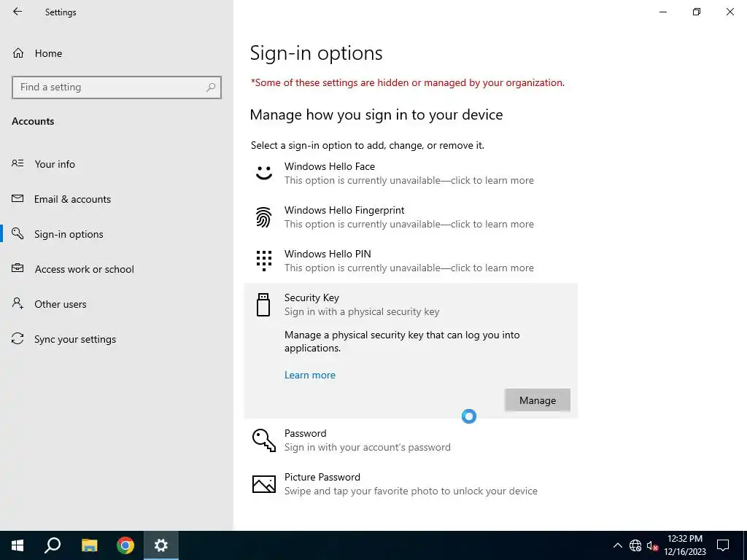Click the fingerprint icon
747x560 pixels.
coord(264,217)
